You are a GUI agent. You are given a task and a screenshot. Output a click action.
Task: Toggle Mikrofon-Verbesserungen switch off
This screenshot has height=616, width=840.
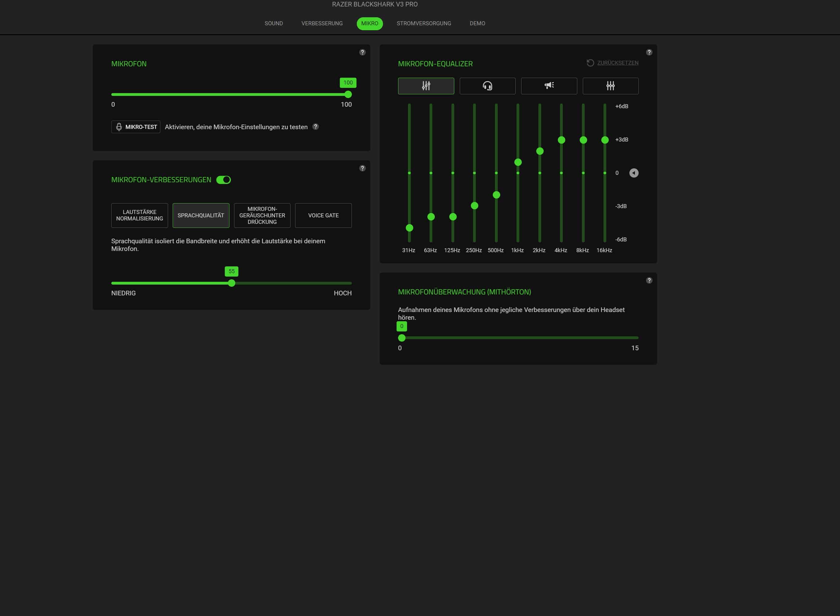pos(224,180)
